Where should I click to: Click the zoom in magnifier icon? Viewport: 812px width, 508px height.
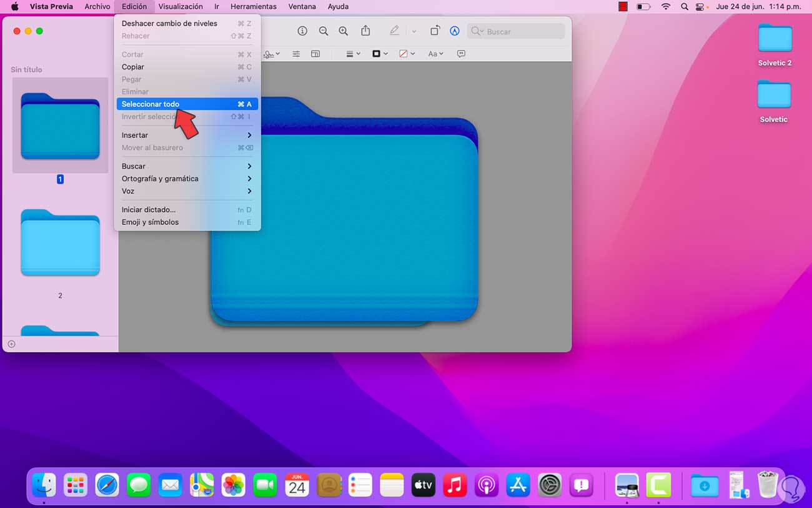(x=343, y=31)
